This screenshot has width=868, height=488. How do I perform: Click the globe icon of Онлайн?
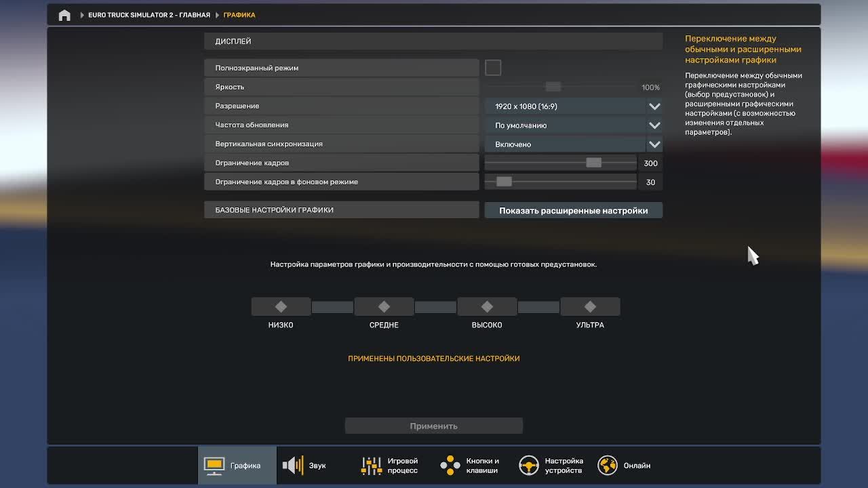pyautogui.click(x=608, y=466)
